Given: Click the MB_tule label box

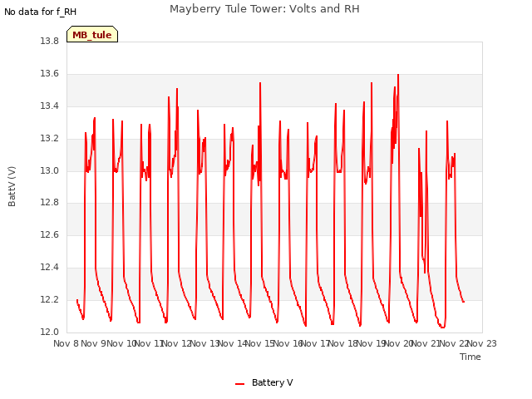Looking at the screenshot, I should pos(92,34).
